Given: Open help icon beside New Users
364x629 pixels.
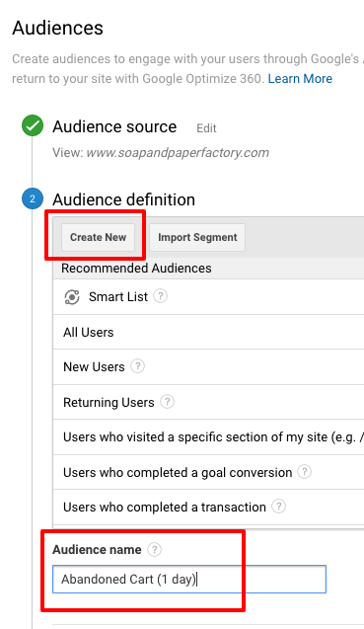Looking at the screenshot, I should point(137,366).
